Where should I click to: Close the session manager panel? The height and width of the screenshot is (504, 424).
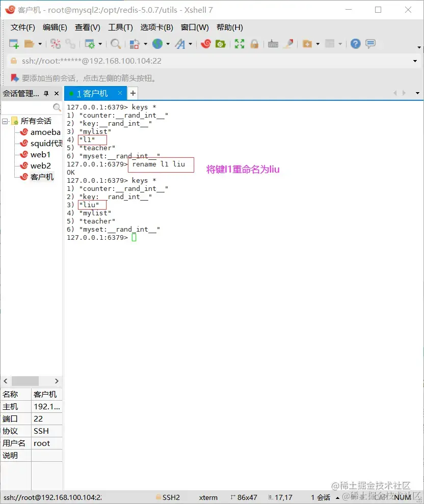[57, 94]
